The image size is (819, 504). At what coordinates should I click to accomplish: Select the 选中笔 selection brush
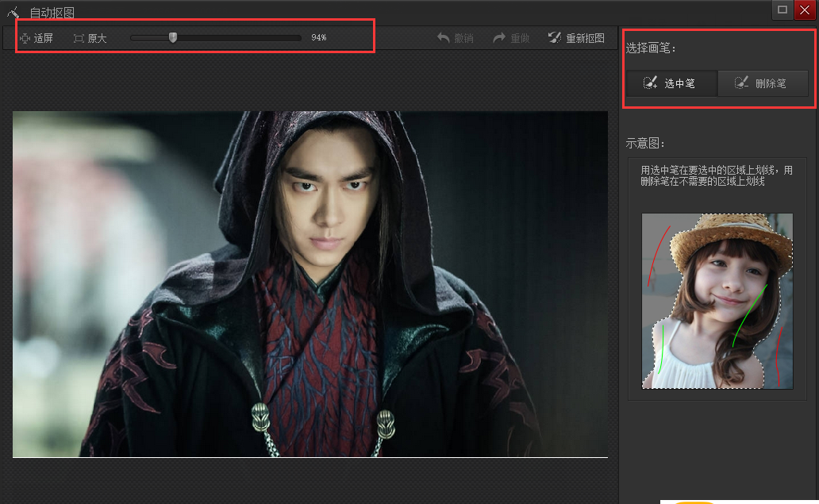671,83
